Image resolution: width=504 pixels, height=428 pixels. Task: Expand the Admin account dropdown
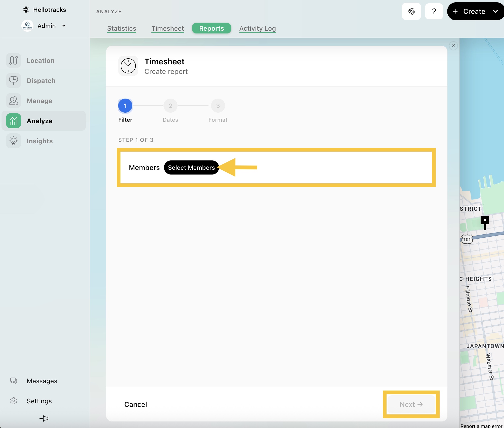point(64,26)
